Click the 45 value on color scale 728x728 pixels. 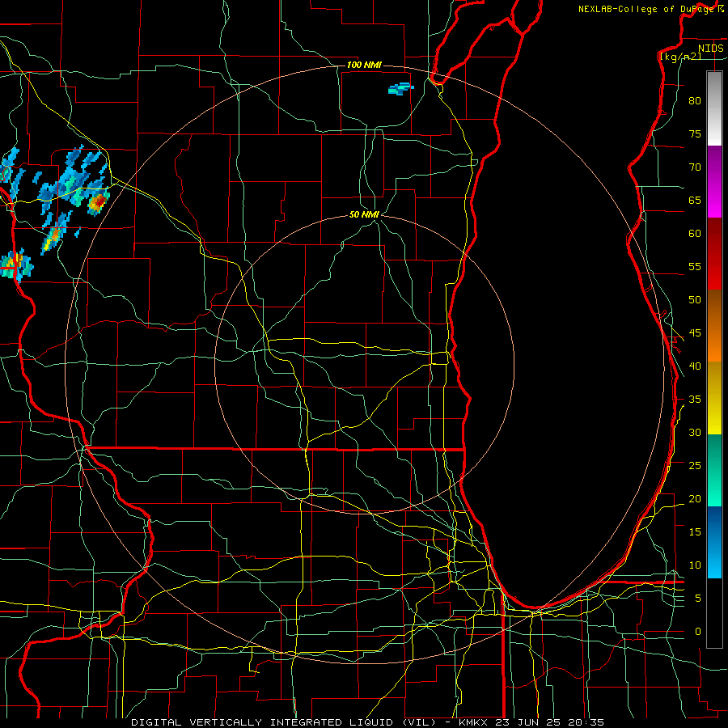point(695,333)
